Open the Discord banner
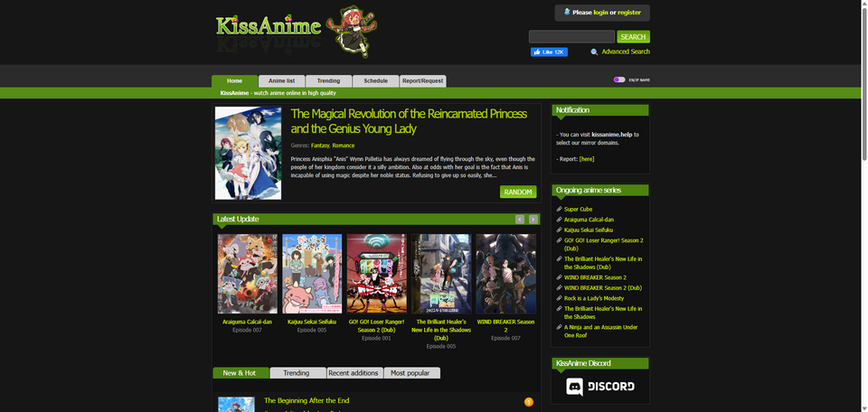This screenshot has width=868, height=412. [600, 387]
